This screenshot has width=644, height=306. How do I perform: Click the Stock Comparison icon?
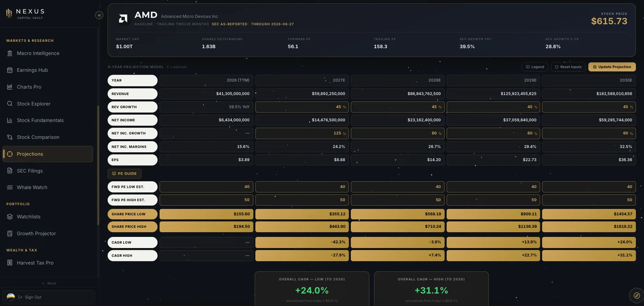pyautogui.click(x=10, y=137)
